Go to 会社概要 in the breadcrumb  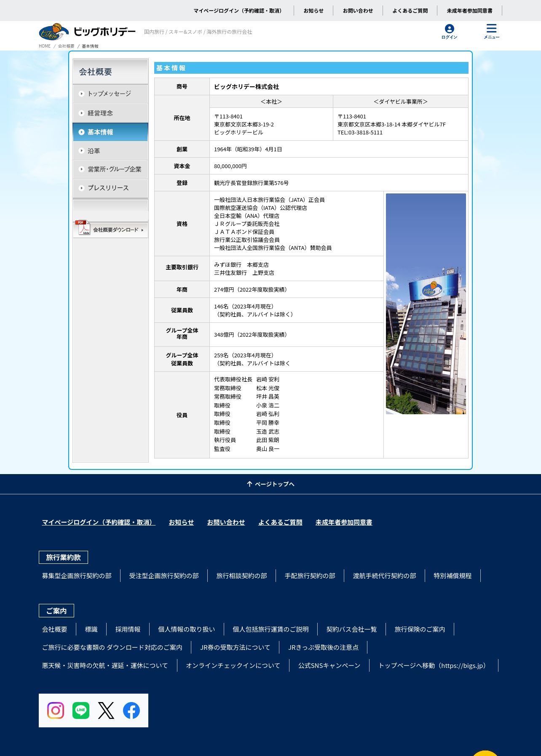point(66,46)
